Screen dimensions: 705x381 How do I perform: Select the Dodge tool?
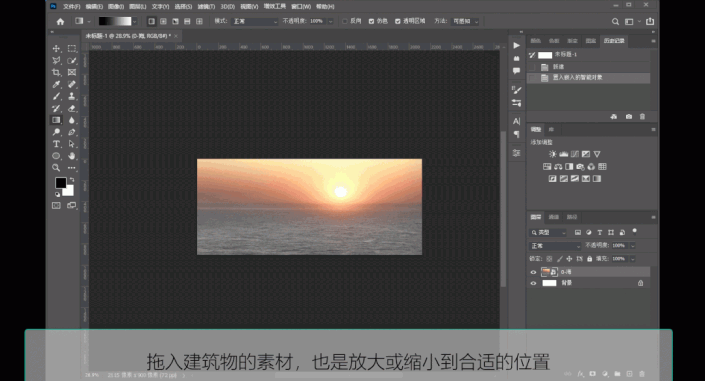tap(56, 132)
